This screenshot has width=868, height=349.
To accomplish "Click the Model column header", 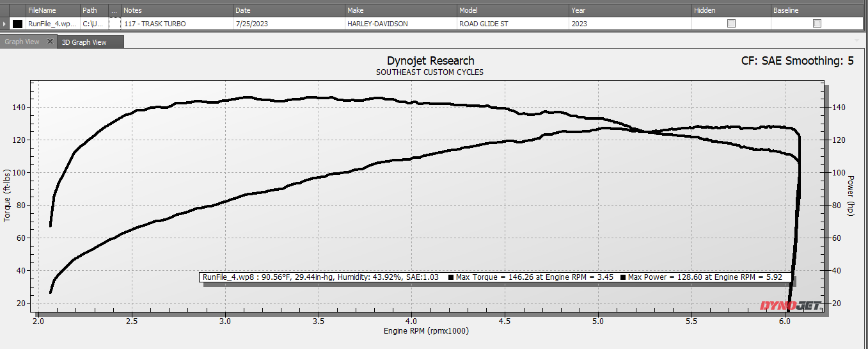I will tap(513, 11).
